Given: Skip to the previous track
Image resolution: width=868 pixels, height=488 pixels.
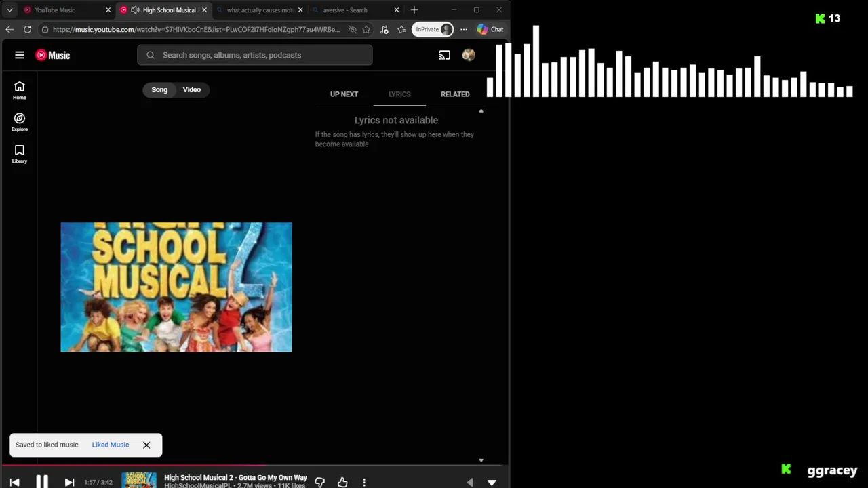Looking at the screenshot, I should point(15,482).
